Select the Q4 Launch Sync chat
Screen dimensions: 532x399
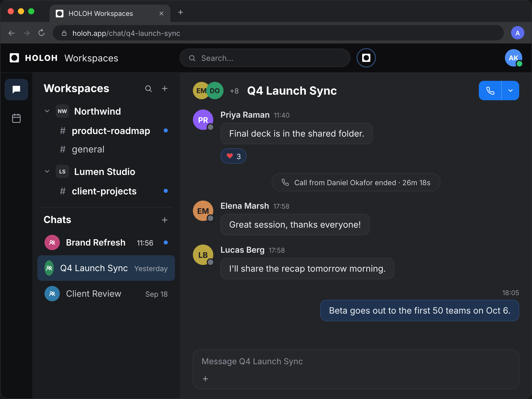(x=106, y=268)
